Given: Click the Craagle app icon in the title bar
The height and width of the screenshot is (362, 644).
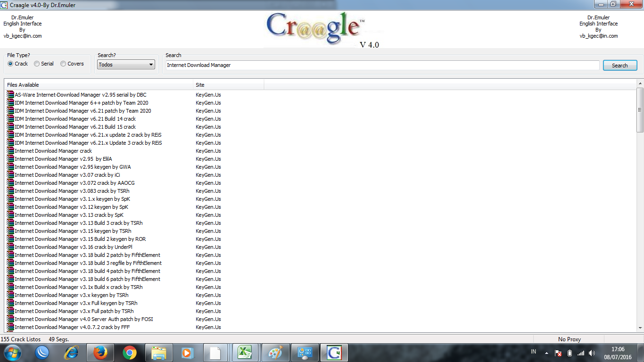Looking at the screenshot, I should tap(4, 5).
